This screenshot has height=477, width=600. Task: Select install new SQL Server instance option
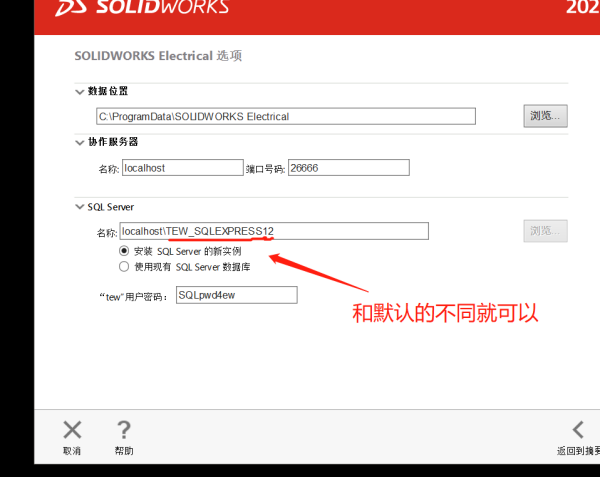124,251
